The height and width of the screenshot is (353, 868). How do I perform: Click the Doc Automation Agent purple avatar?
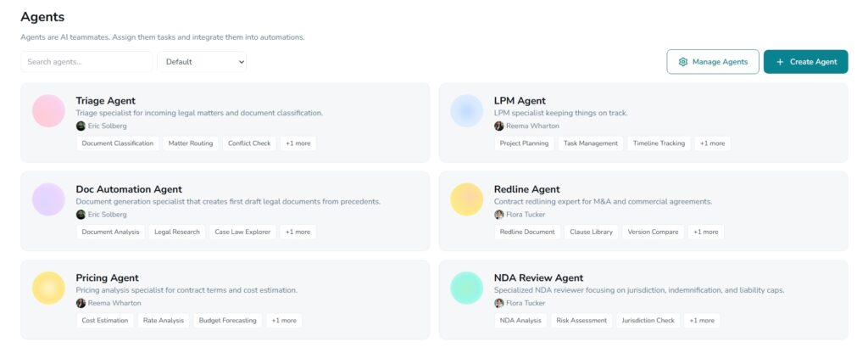pos(48,199)
